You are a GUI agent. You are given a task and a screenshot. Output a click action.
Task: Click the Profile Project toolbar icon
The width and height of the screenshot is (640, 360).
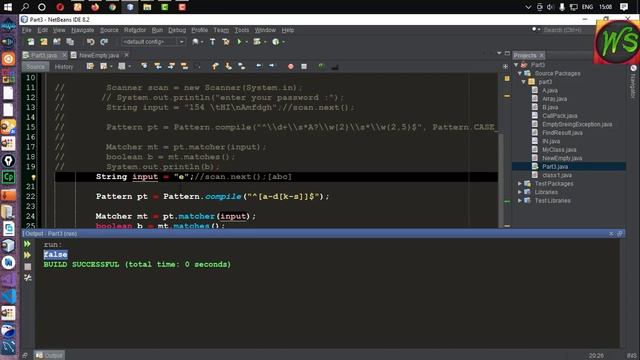pyautogui.click(x=276, y=42)
